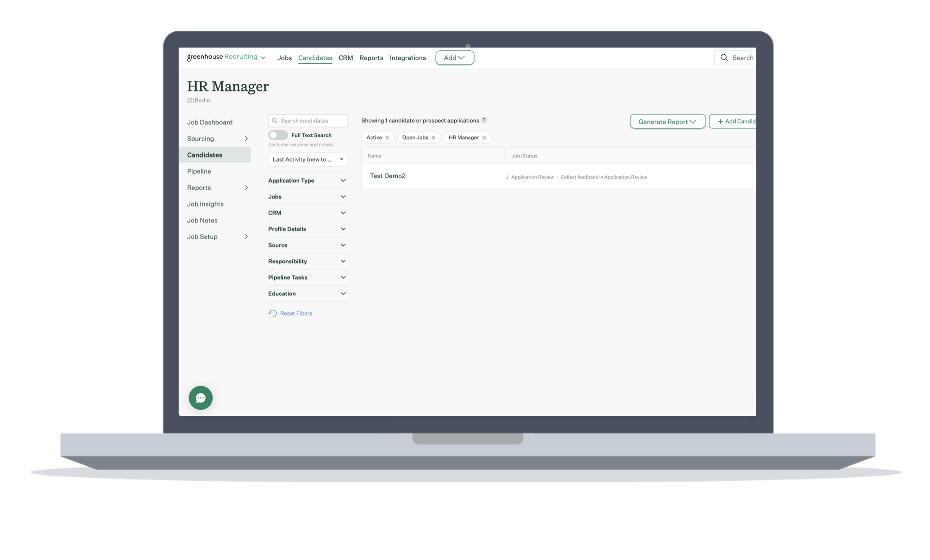Go to Pipeline in the sidebar

pos(199,171)
